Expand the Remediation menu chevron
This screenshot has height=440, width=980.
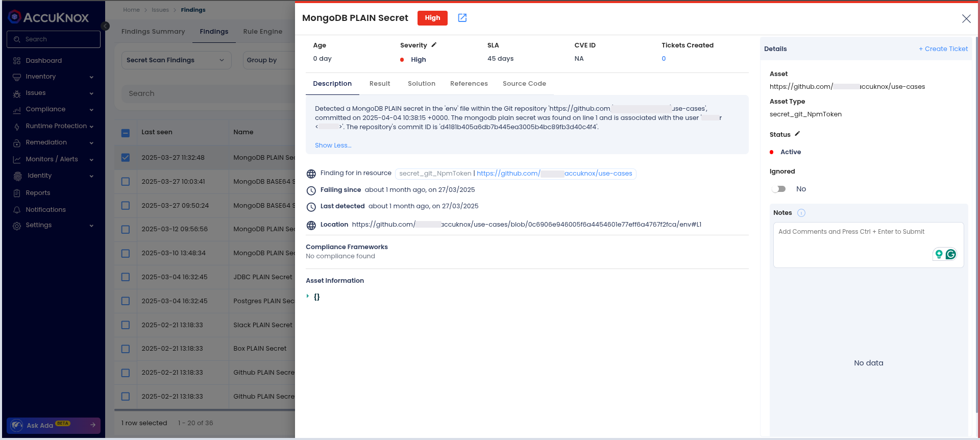(x=91, y=143)
